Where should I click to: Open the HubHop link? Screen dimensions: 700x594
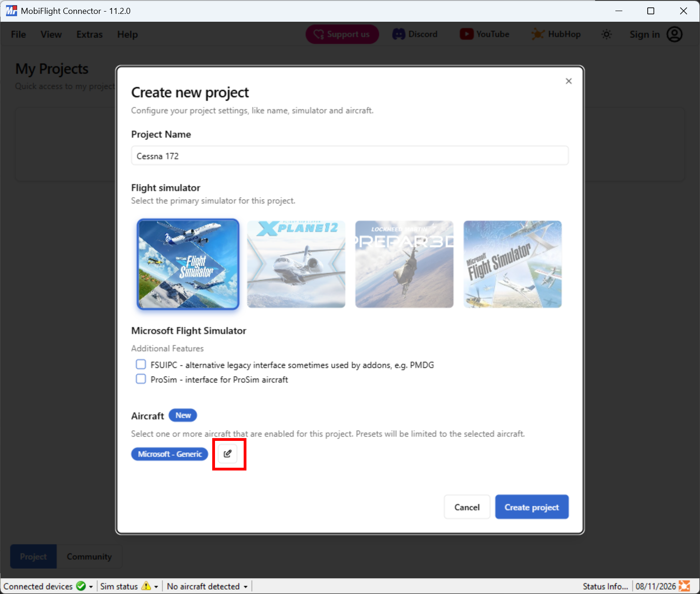coord(556,34)
